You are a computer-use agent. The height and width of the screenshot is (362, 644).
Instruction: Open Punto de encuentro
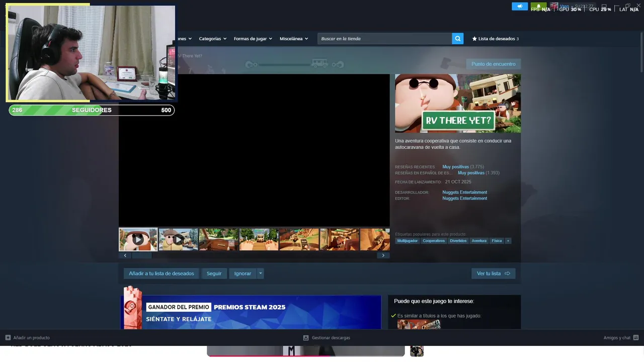click(494, 64)
